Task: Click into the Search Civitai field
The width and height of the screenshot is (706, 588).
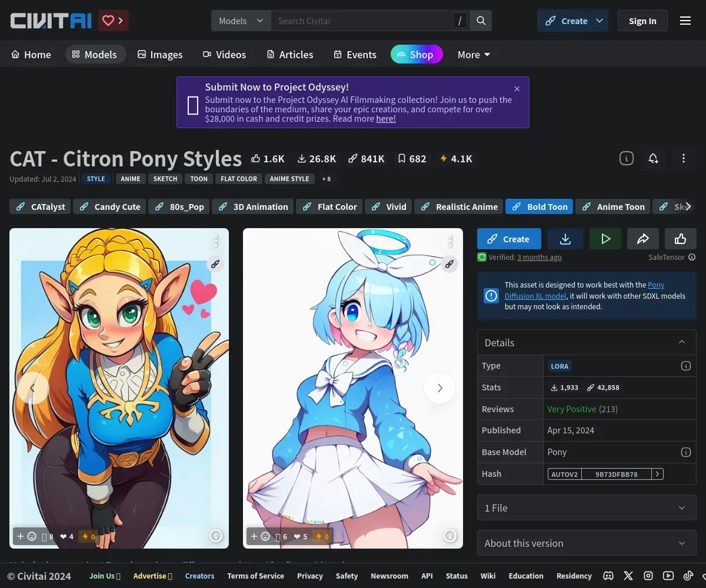Action: [362, 21]
